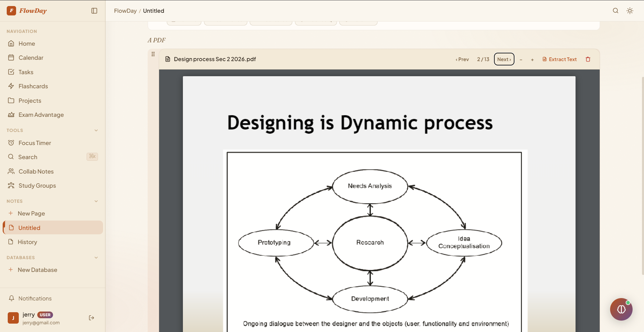Log out using the sign-out arrow icon
The height and width of the screenshot is (332, 644).
click(91, 318)
